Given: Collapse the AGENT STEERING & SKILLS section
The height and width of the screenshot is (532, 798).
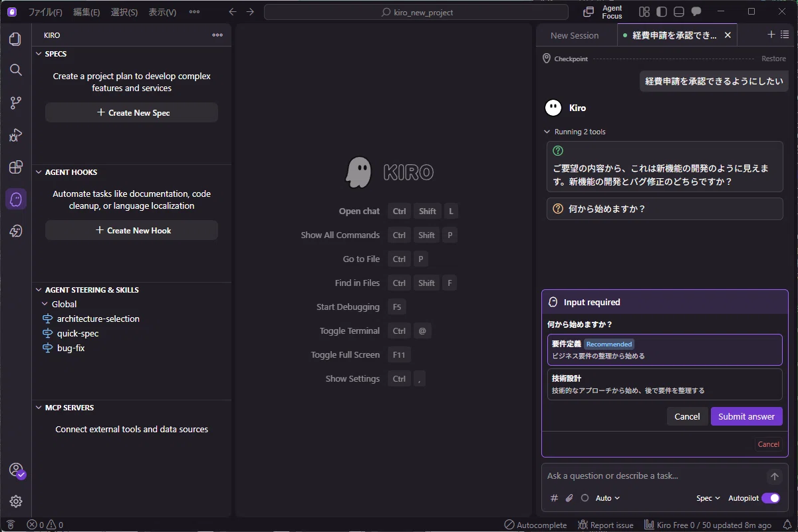Looking at the screenshot, I should (x=39, y=290).
